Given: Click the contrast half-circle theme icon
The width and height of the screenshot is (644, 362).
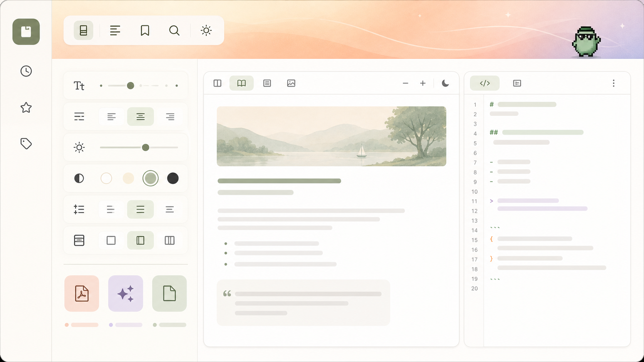Looking at the screenshot, I should coord(79,178).
